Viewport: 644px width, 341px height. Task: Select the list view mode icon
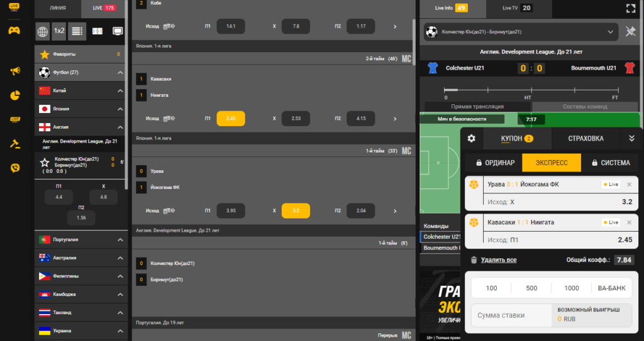point(77,31)
